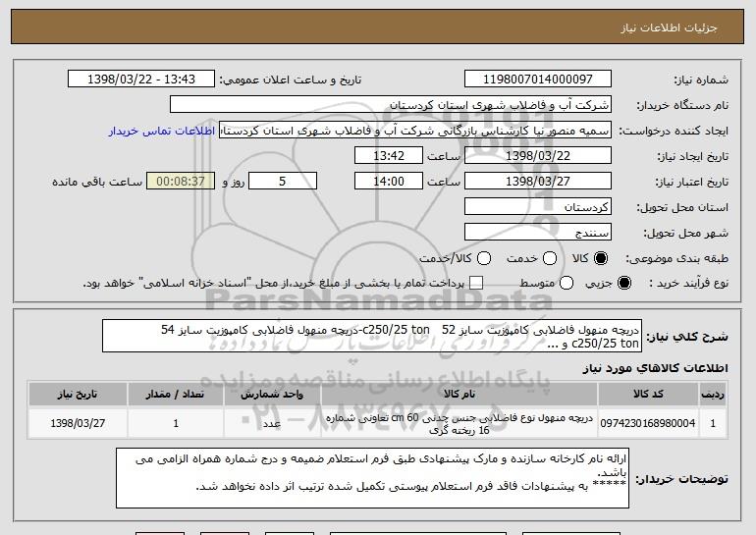Click the delivery city field سنندج
Image resolution: width=756 pixels, height=535 pixels.
(x=538, y=233)
